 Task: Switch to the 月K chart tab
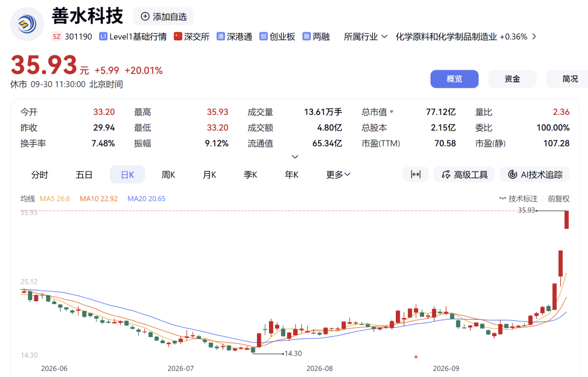pos(210,174)
